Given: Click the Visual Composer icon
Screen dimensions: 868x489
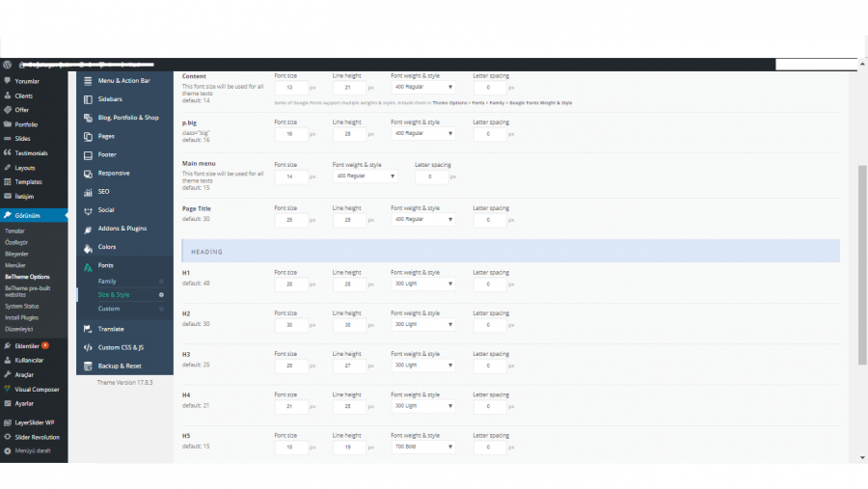Looking at the screenshot, I should point(7,389).
